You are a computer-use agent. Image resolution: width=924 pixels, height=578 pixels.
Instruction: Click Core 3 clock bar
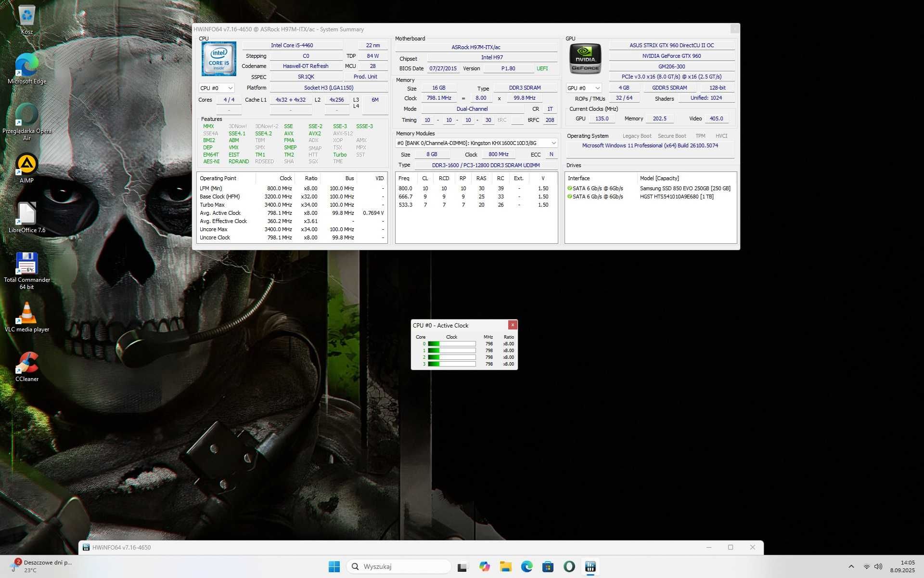click(452, 364)
